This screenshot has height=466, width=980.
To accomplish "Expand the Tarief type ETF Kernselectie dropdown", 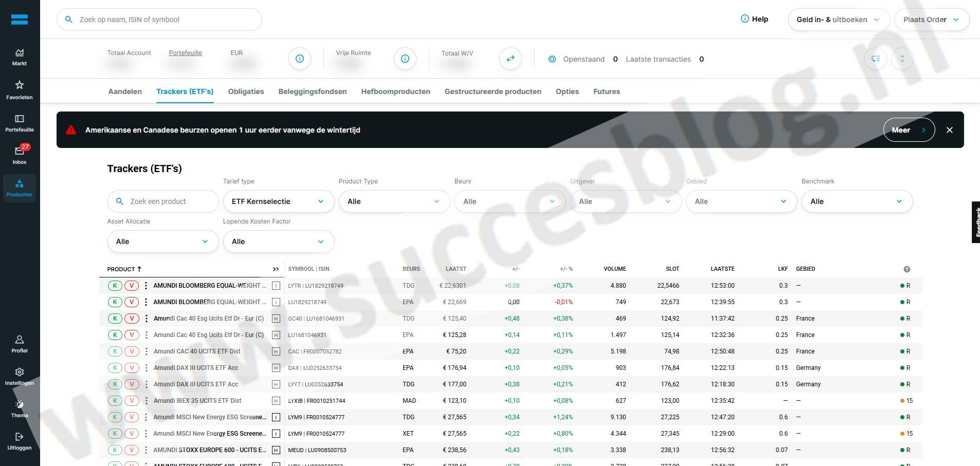I will tap(278, 201).
